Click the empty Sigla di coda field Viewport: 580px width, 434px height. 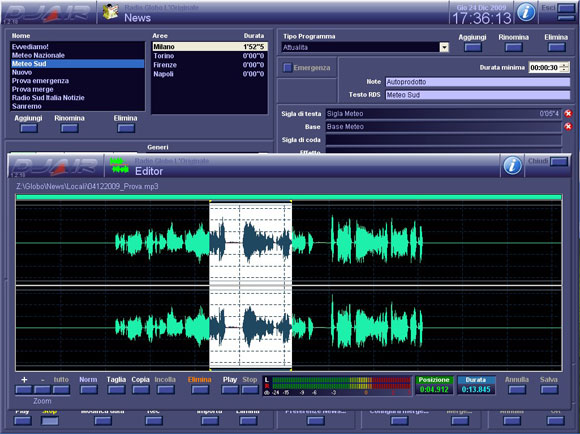click(444, 140)
